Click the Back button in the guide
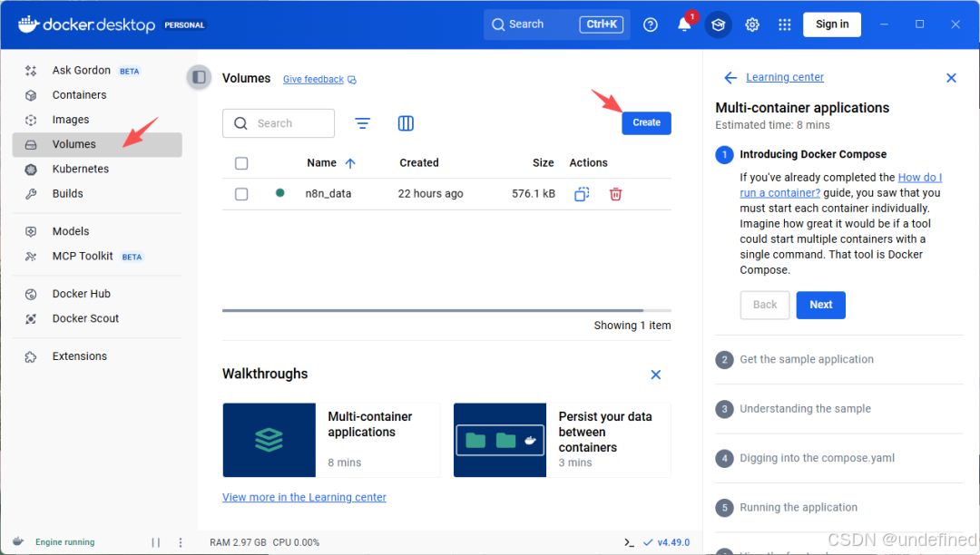This screenshot has width=980, height=555. pos(764,305)
